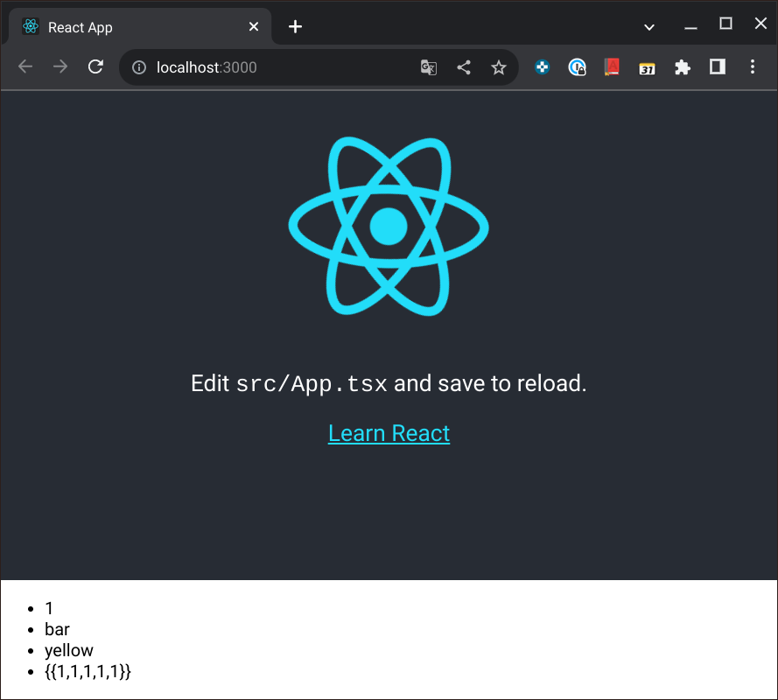Reload the current page
The width and height of the screenshot is (778, 700).
coord(96,67)
